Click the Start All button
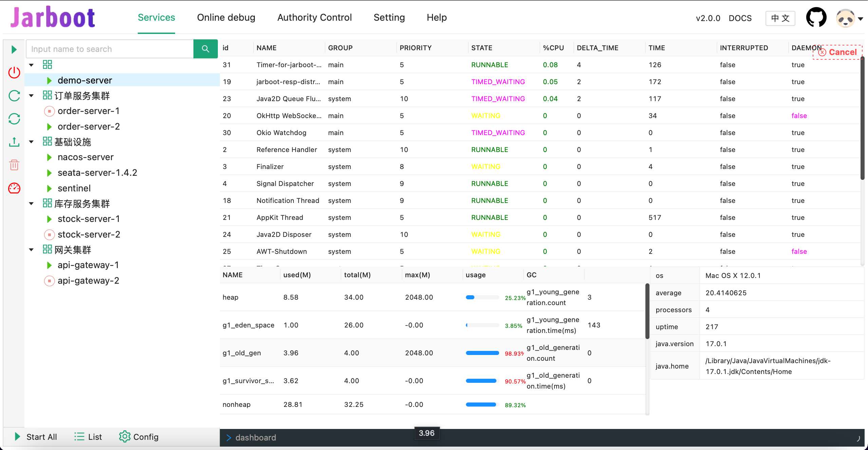 35,437
